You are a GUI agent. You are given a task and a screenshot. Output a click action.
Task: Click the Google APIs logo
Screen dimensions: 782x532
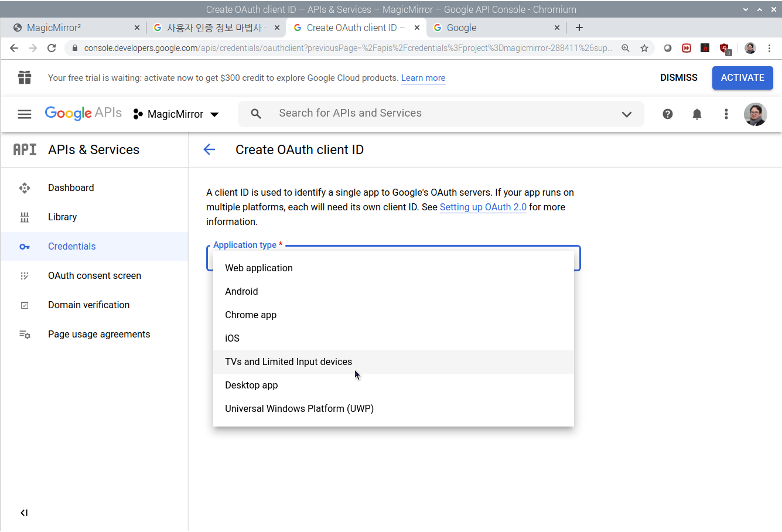pos(83,113)
